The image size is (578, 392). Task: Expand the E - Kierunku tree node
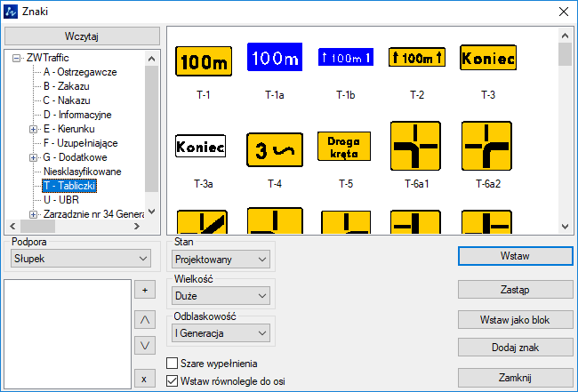point(33,129)
